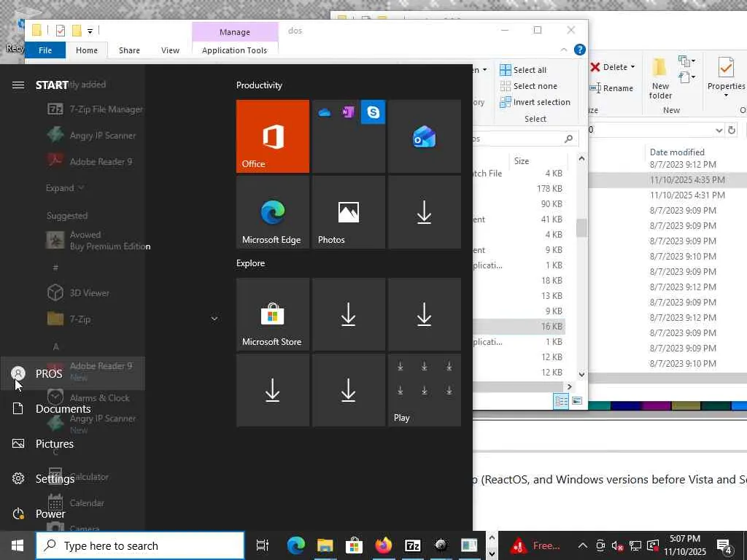
Task: Launch the Skype icon in the folder tile
Action: (x=373, y=112)
